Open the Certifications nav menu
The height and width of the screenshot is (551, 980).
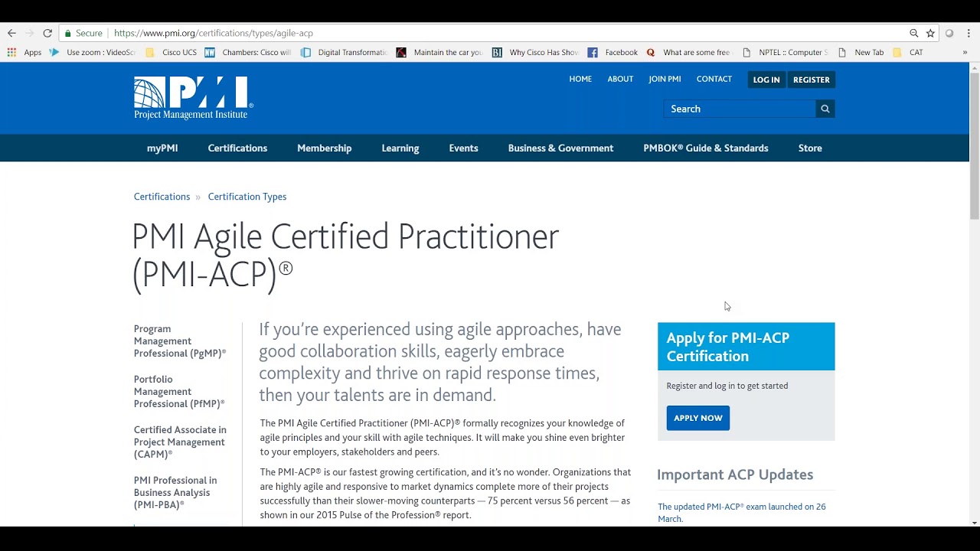(x=237, y=148)
